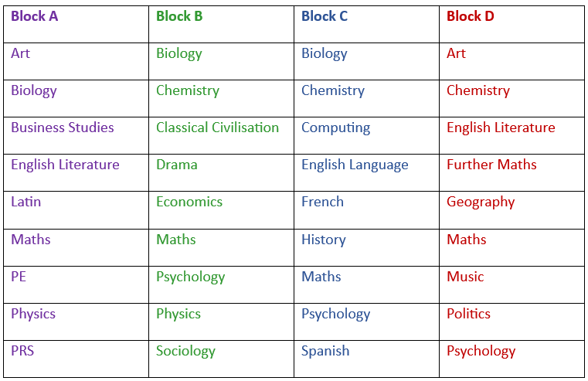
Task: Select Spanish in Block C
Action: 325,351
